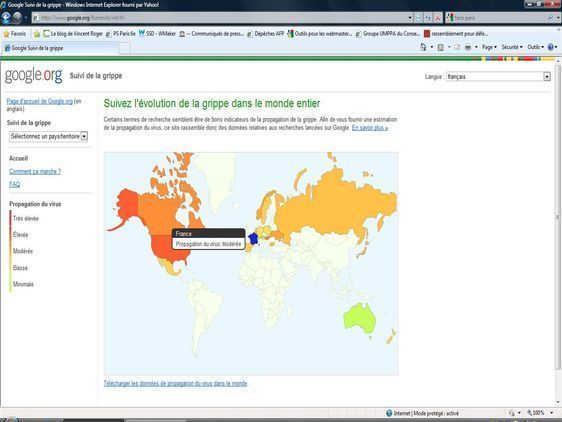
Task: Click the Home icon in command bar
Action: tap(423, 47)
